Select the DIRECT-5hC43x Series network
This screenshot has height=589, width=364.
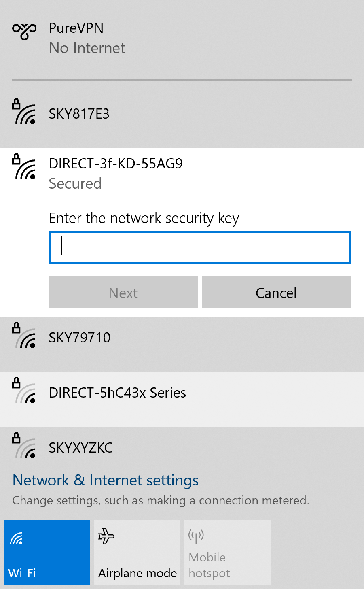coord(182,393)
